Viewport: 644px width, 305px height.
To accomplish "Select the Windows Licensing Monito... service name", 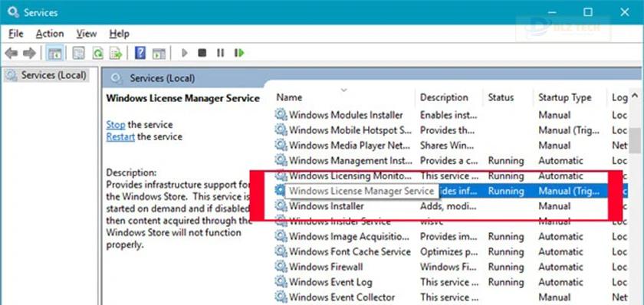I will pyautogui.click(x=350, y=176).
